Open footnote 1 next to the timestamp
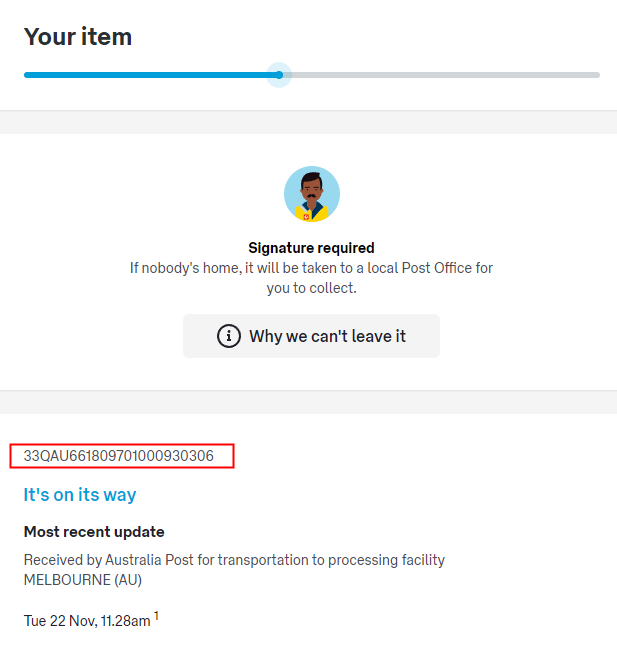The image size is (617, 665). tap(156, 616)
